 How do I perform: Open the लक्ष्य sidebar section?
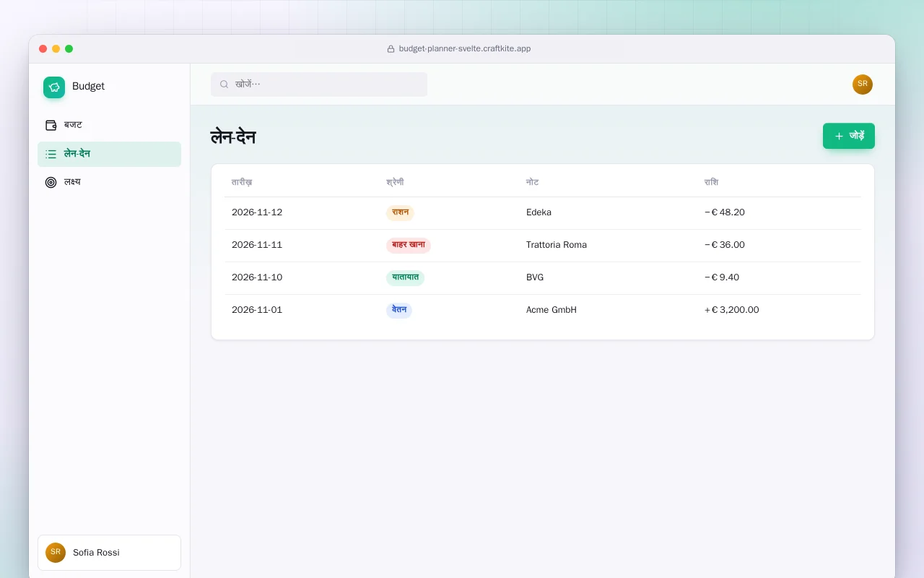(x=109, y=182)
